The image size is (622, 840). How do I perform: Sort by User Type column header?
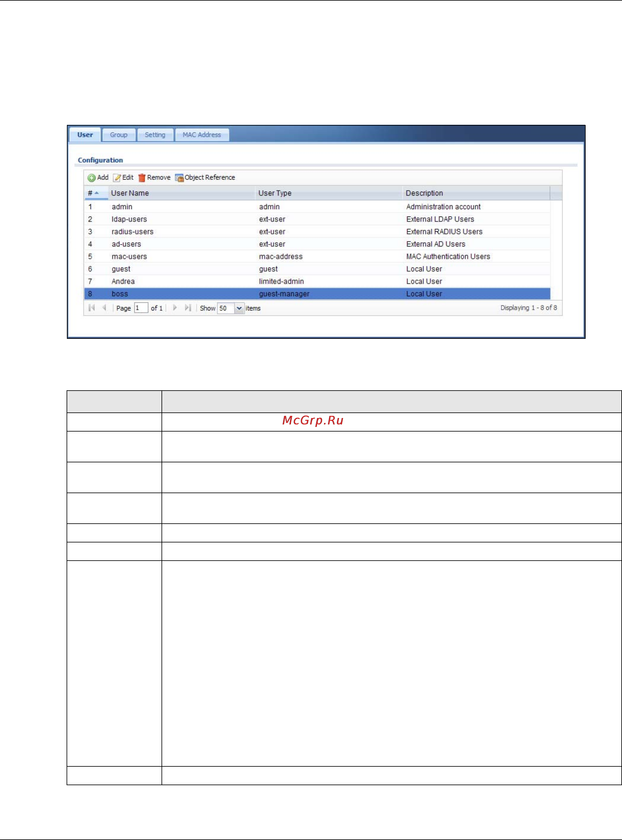(329, 193)
